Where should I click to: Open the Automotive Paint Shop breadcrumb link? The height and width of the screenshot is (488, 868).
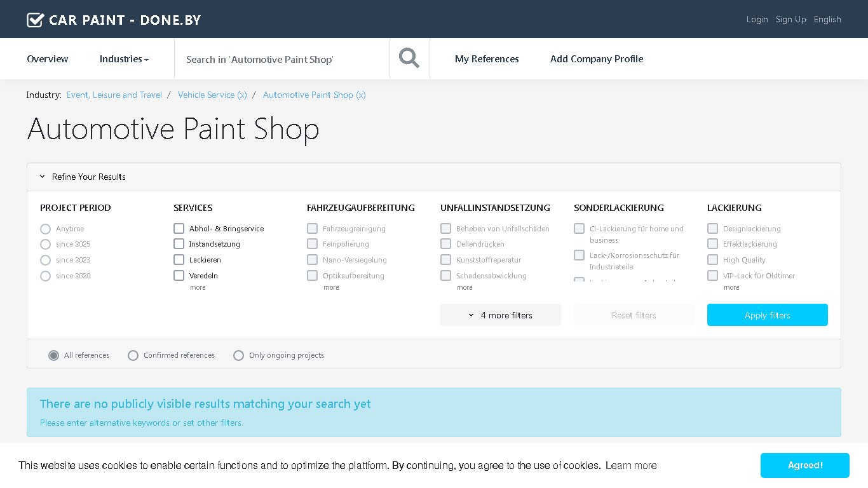click(315, 95)
